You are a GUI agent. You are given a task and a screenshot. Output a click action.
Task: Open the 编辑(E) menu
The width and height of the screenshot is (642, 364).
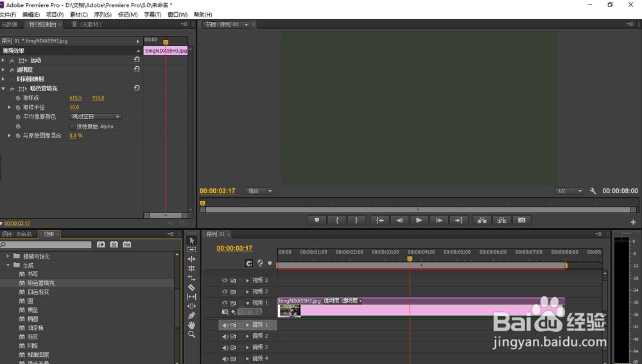point(31,14)
